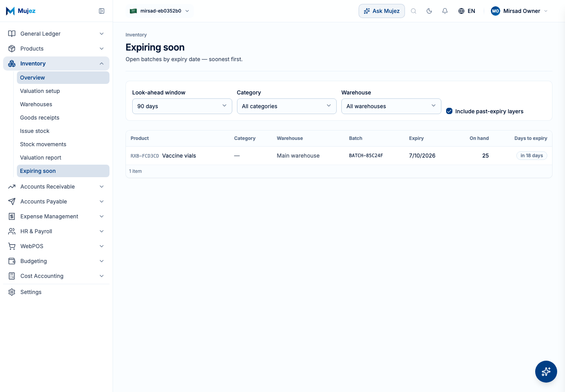
Task: Go to Valuation setup
Action: pos(63,91)
